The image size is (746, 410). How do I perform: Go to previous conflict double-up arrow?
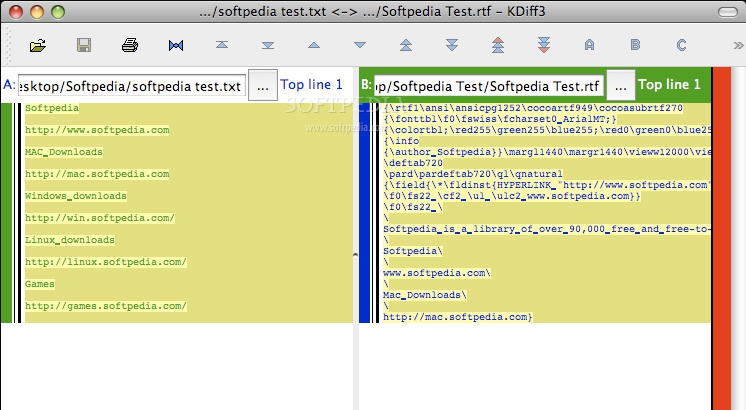[406, 45]
